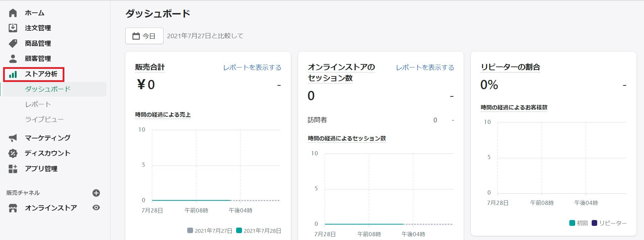Click the ディスカウント discount badge icon
Image resolution: width=644 pixels, height=240 pixels.
13,153
